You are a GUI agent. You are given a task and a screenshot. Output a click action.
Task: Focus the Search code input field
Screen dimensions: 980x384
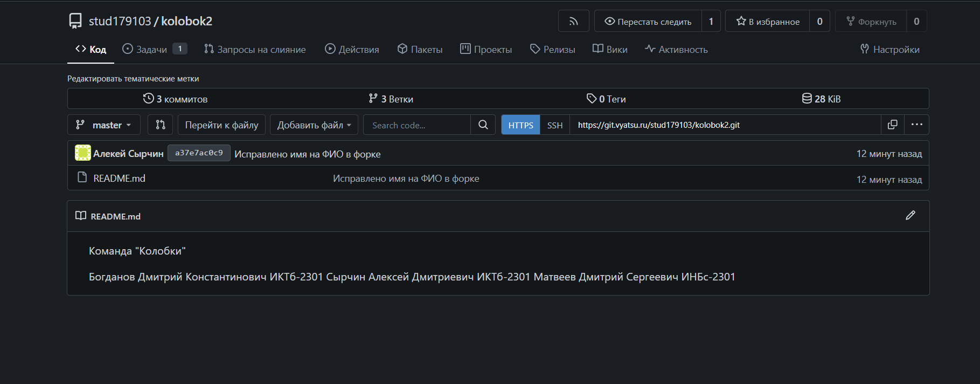(416, 125)
